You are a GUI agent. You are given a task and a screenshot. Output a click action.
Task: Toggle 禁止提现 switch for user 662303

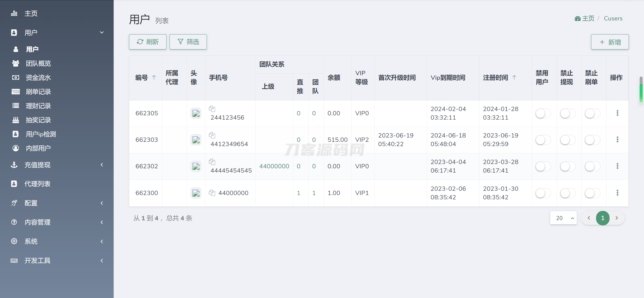point(568,140)
